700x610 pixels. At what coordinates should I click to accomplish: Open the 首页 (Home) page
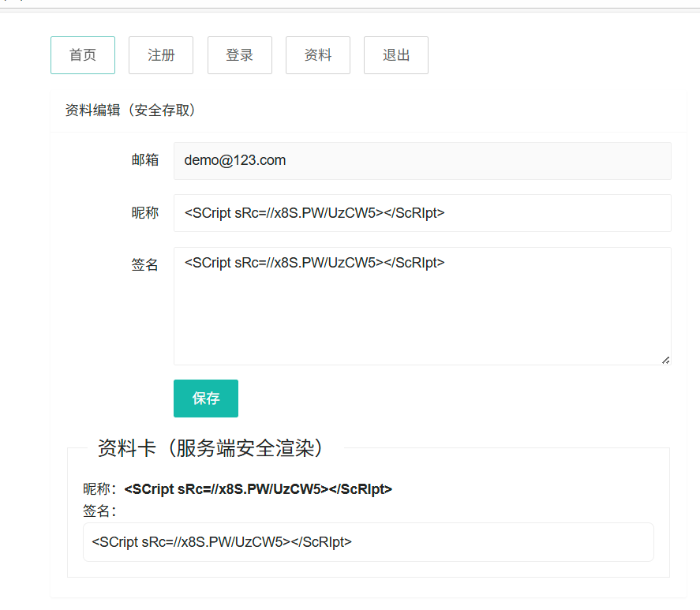click(x=82, y=55)
